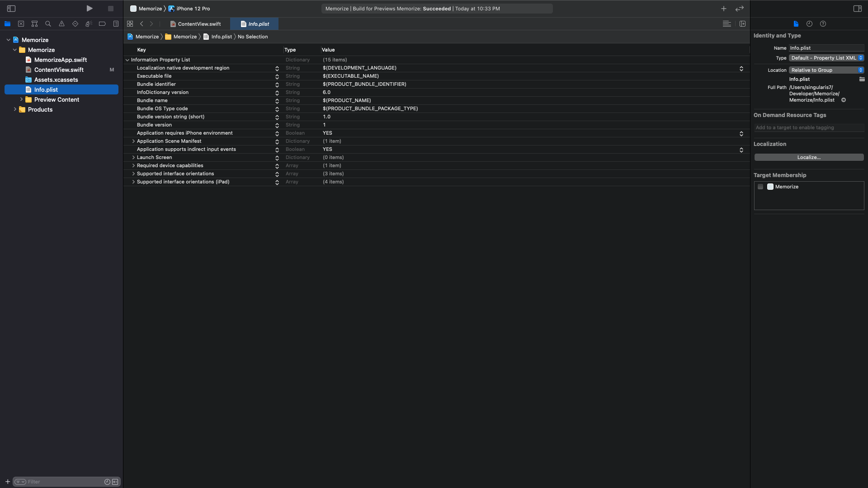Expand the Application Scene Manifest row
The height and width of the screenshot is (488, 868).
133,141
